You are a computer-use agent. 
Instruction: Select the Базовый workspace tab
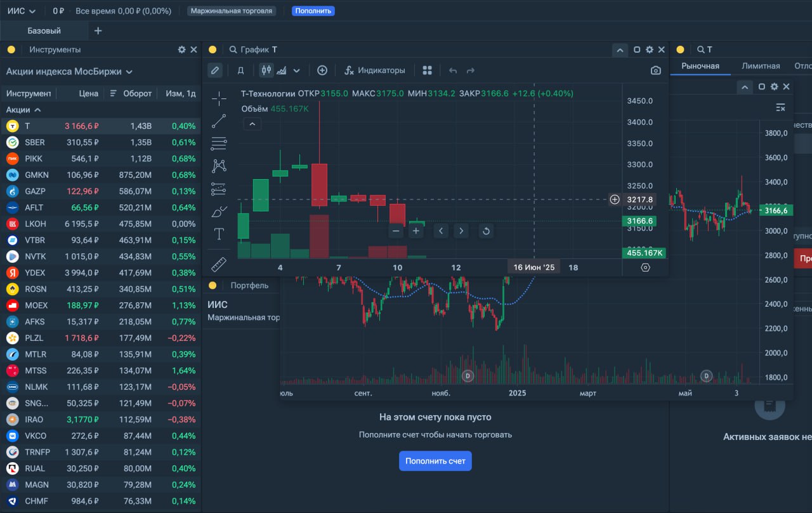(x=44, y=30)
